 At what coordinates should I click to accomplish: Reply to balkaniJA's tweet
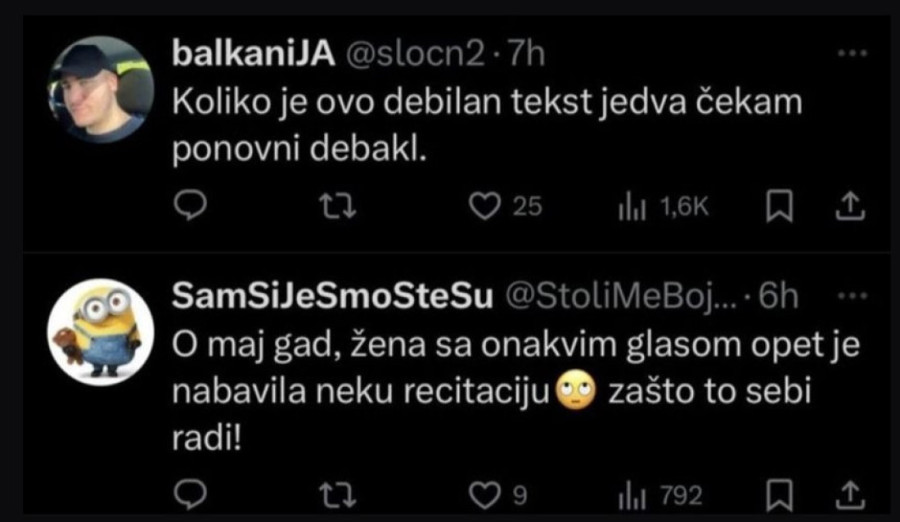click(x=190, y=205)
